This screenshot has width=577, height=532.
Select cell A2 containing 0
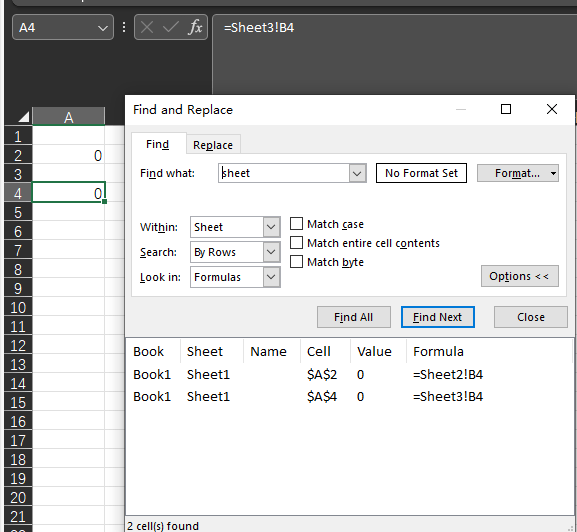click(x=69, y=155)
